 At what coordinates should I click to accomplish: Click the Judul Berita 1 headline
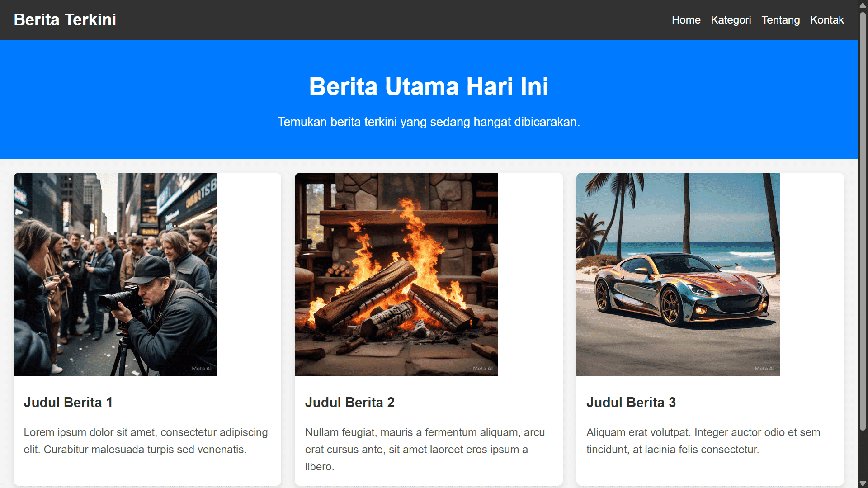coord(68,402)
